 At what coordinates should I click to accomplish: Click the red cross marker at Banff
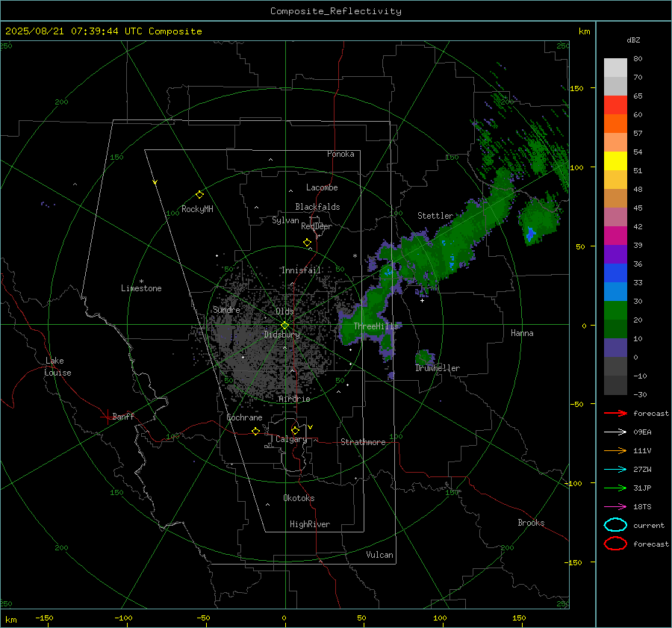107,417
